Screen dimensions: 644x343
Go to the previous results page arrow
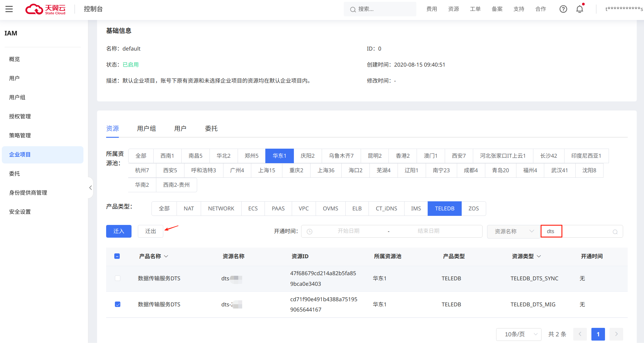click(x=580, y=334)
